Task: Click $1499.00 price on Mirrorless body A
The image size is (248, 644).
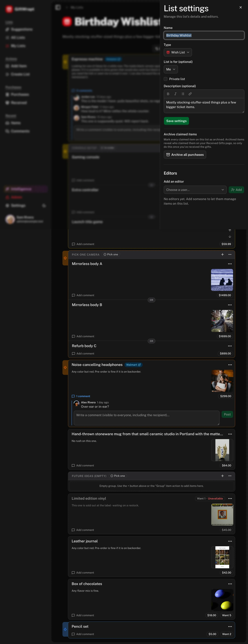Action: click(x=225, y=295)
